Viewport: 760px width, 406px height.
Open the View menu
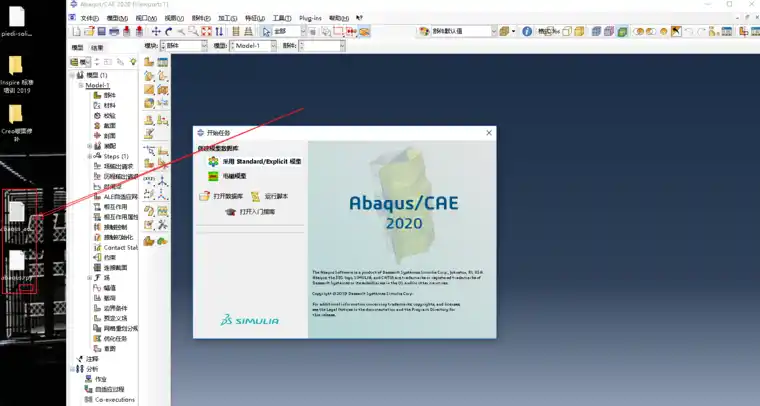tap(174, 18)
